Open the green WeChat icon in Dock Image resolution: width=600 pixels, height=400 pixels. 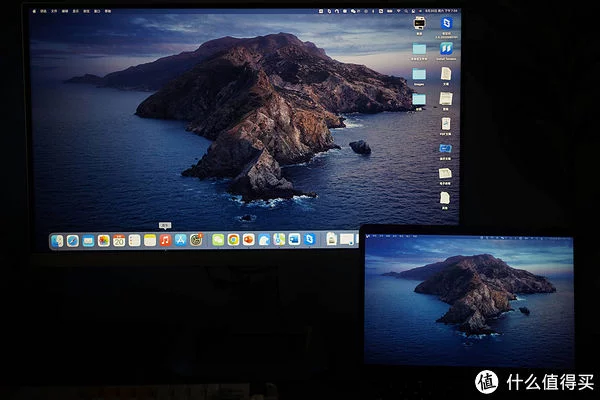[218, 240]
